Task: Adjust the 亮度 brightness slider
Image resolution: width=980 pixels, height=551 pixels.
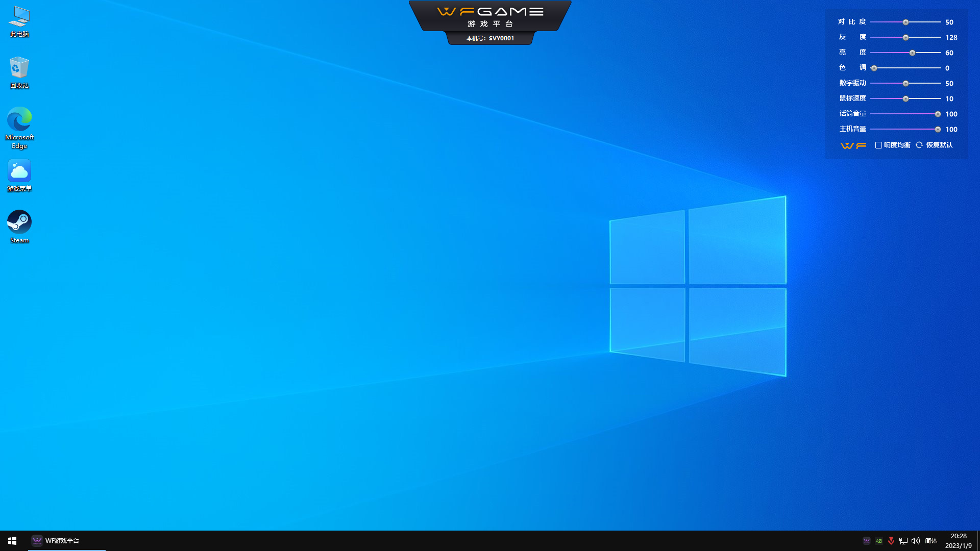Action: coord(905,53)
